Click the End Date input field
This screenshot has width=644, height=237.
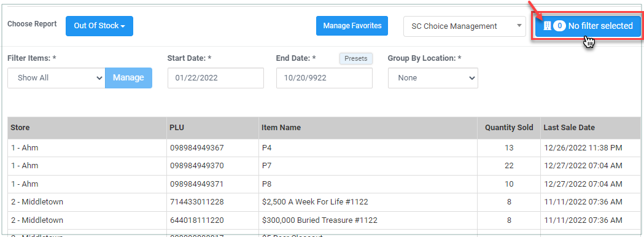coord(325,77)
